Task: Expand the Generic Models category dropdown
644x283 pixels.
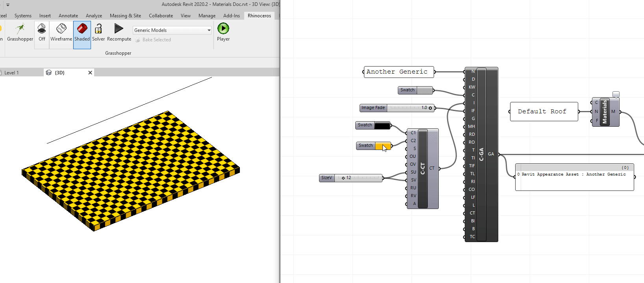Action: point(209,30)
